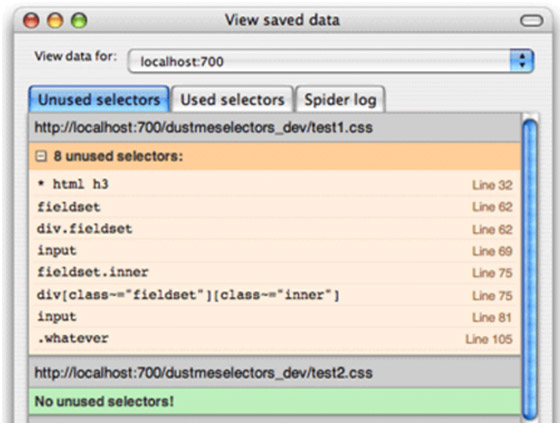Image resolution: width=560 pixels, height=430 pixels.
Task: Click the 'No unused selectors!' message
Action: (104, 401)
